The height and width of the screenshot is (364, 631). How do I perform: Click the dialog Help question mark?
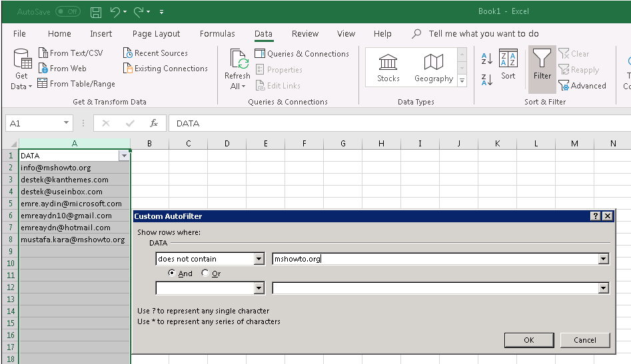[x=596, y=216]
